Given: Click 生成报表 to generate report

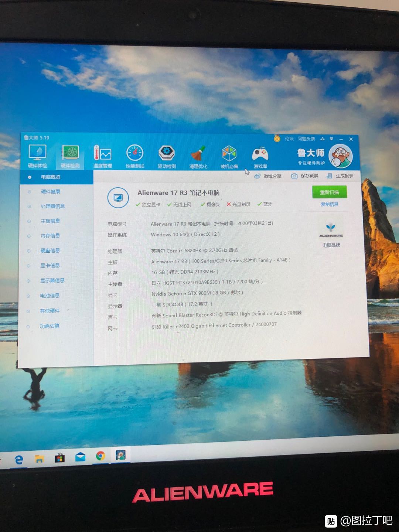Looking at the screenshot, I should (340, 176).
